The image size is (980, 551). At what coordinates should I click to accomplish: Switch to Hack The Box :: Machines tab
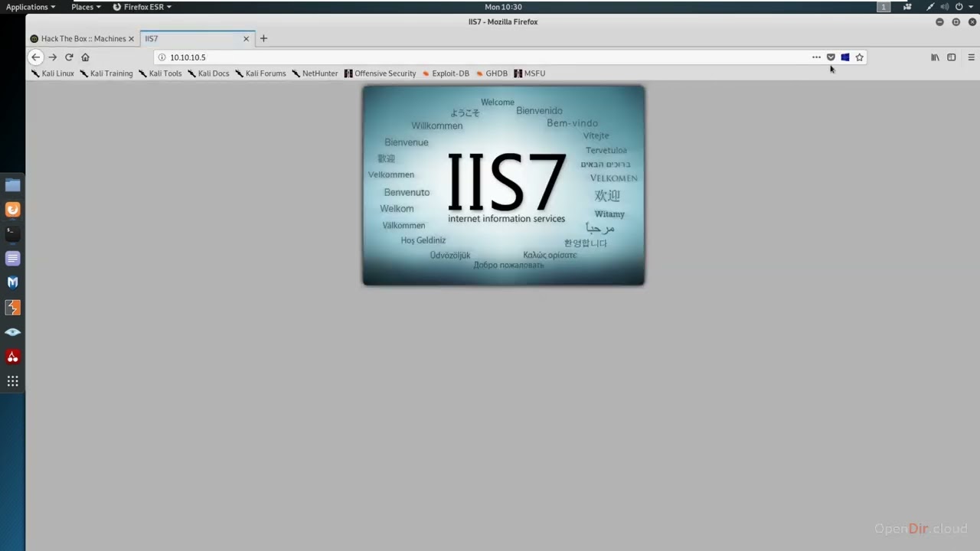tap(83, 38)
